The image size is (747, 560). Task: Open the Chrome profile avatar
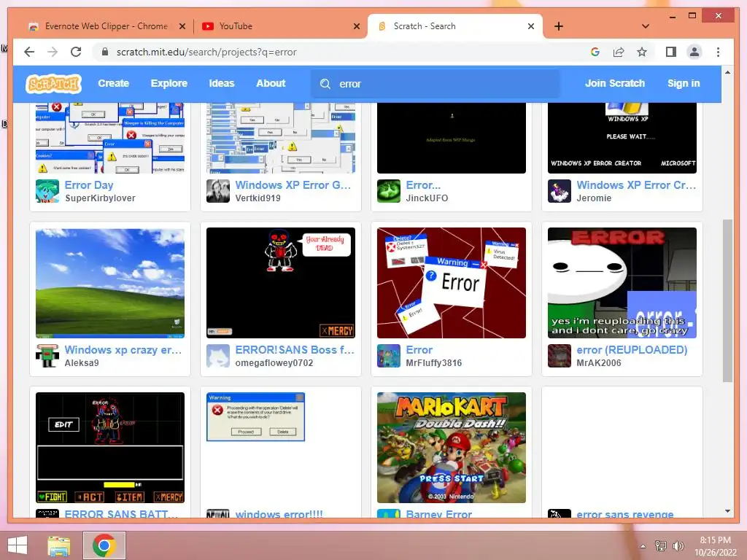pyautogui.click(x=694, y=52)
